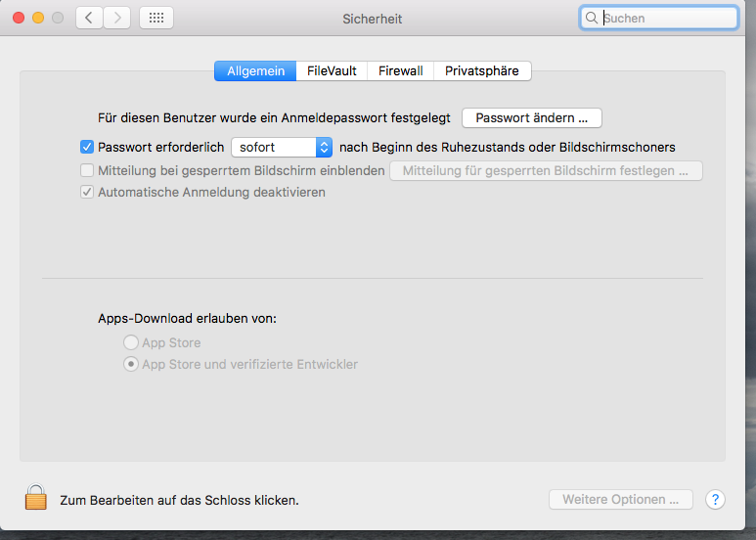The width and height of the screenshot is (756, 540).
Task: Enable 'Mitteilung bei gesperrtem Bildschirm einblenden' checkbox
Action: click(87, 170)
